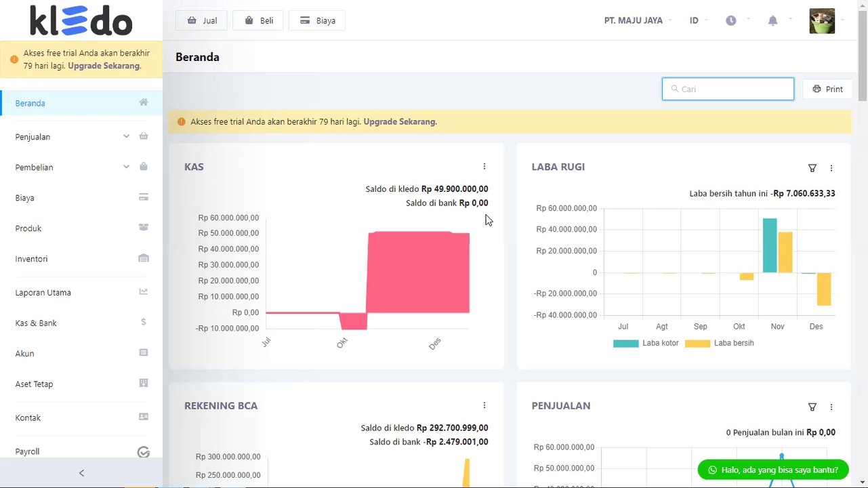Click the Laba Rugi three-dot options icon
This screenshot has width=868, height=488.
tap(831, 168)
